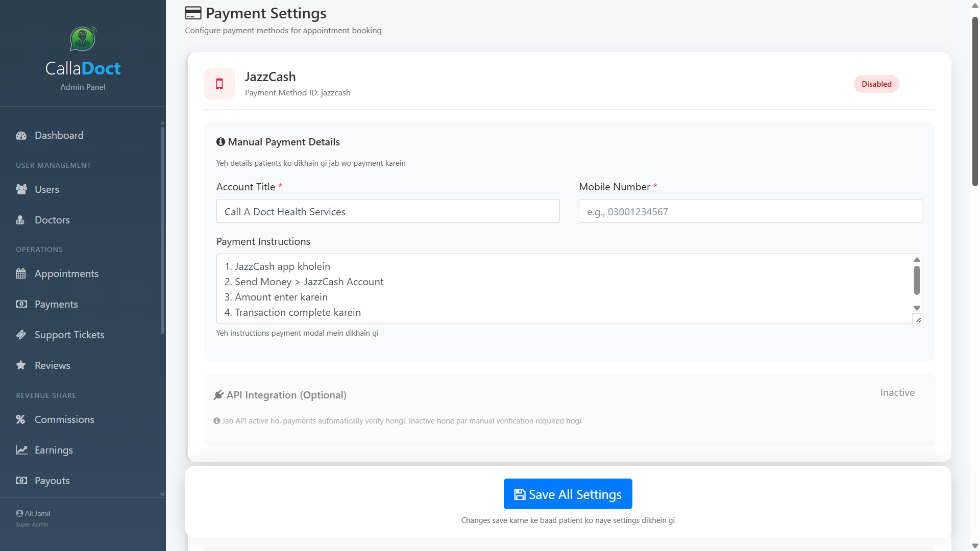Click the JazzCash Disabled status badge
The image size is (980, 551).
click(x=876, y=84)
